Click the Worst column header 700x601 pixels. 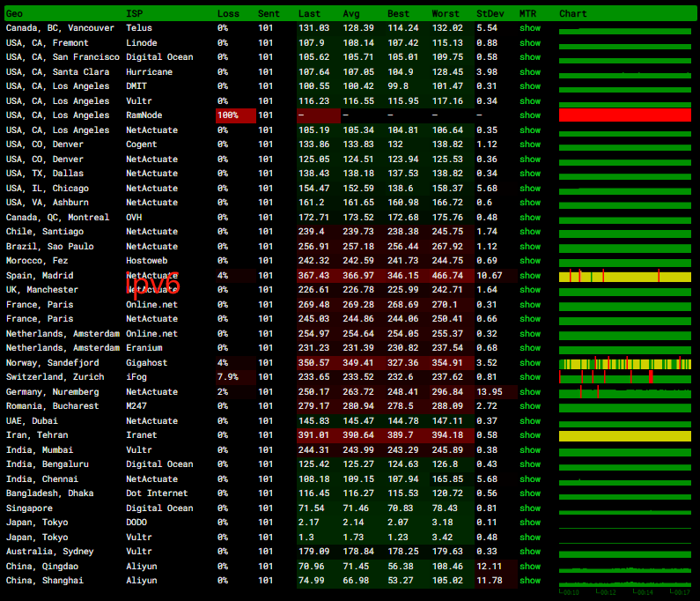pos(445,14)
